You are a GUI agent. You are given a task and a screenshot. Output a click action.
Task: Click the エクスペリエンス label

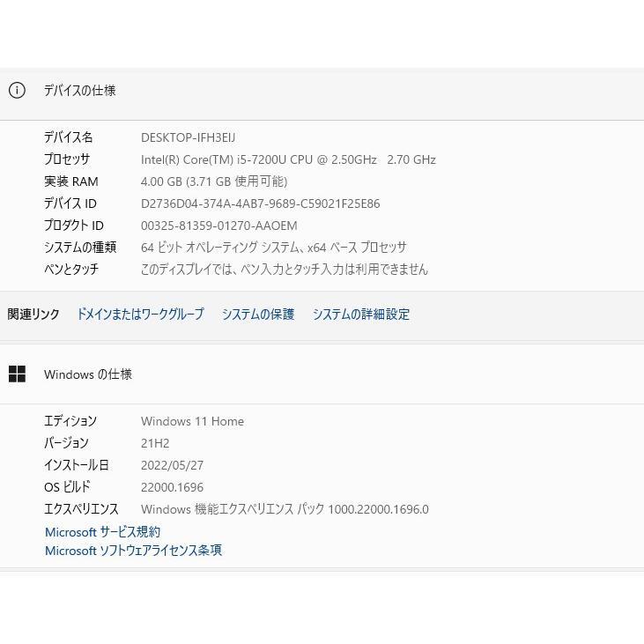pyautogui.click(x=81, y=509)
